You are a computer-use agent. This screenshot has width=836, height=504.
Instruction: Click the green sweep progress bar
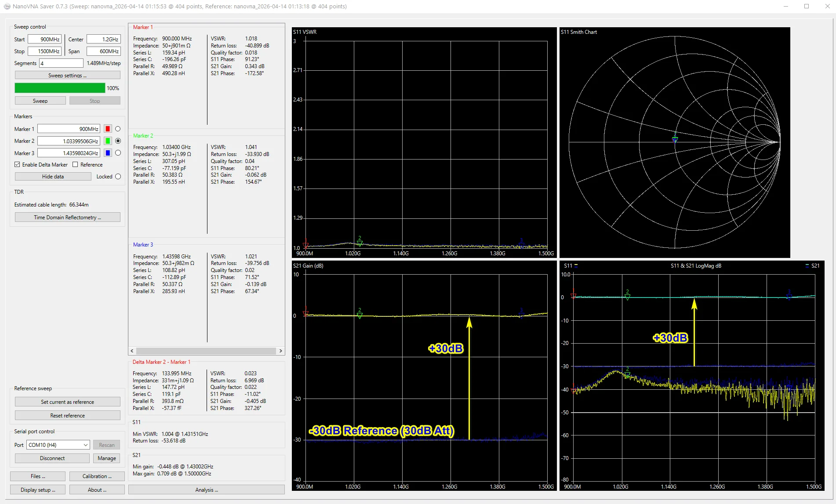(60, 88)
